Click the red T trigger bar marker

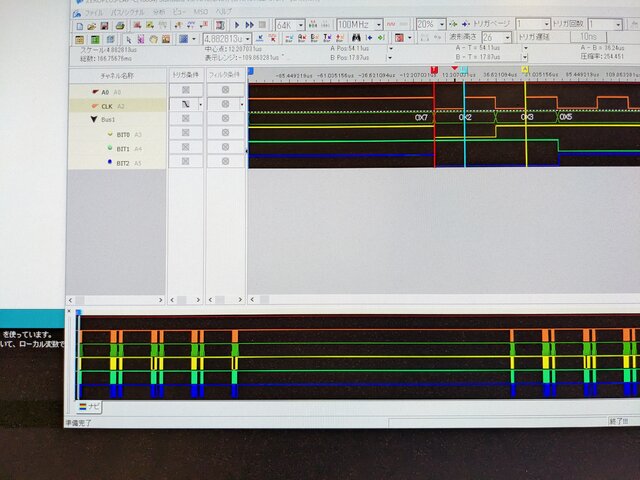(x=434, y=70)
